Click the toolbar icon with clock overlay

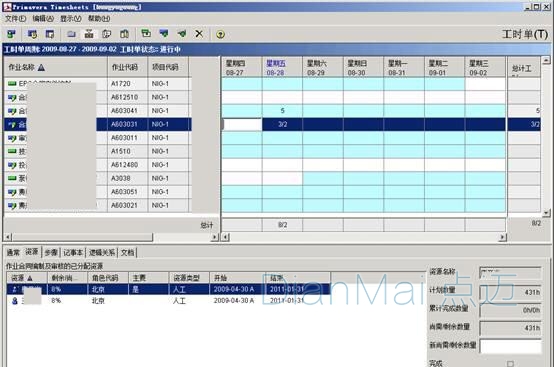(x=33, y=34)
